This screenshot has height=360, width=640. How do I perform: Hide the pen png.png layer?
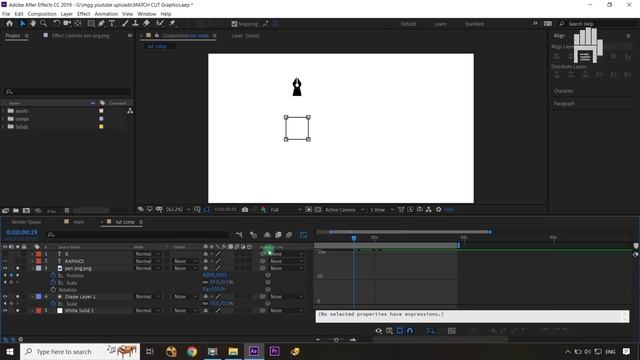point(5,268)
